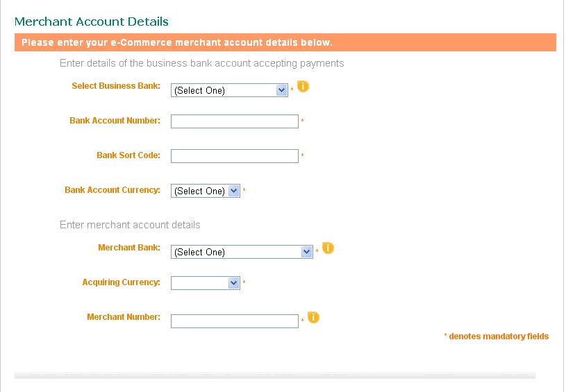Open the Acquiring Currency dropdown

point(206,283)
